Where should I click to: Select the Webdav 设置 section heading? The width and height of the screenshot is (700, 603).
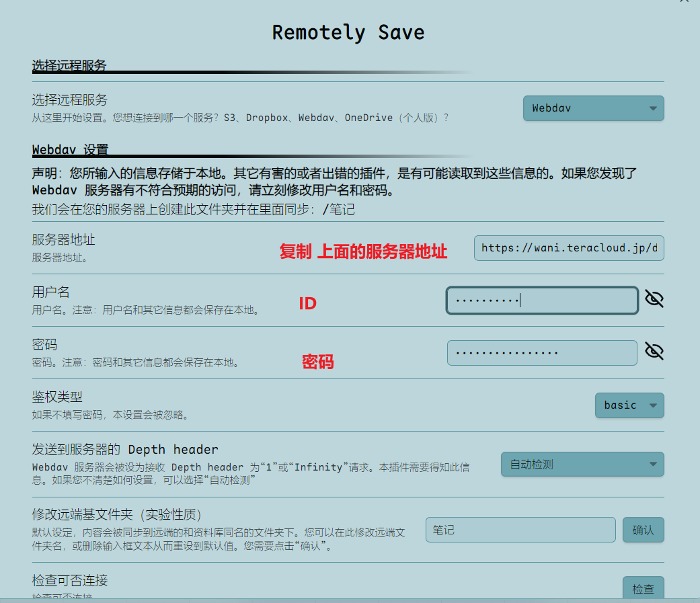70,149
